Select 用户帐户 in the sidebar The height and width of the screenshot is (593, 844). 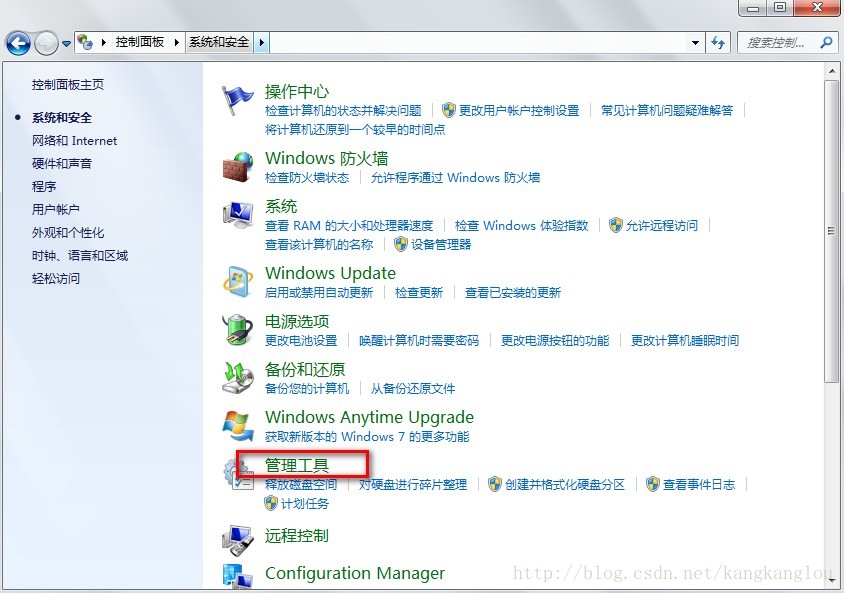(x=55, y=209)
